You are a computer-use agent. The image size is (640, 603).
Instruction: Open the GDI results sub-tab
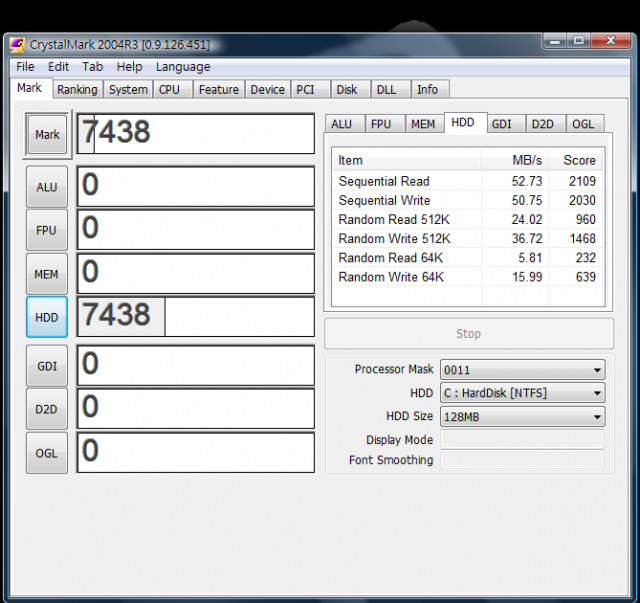pos(505,124)
